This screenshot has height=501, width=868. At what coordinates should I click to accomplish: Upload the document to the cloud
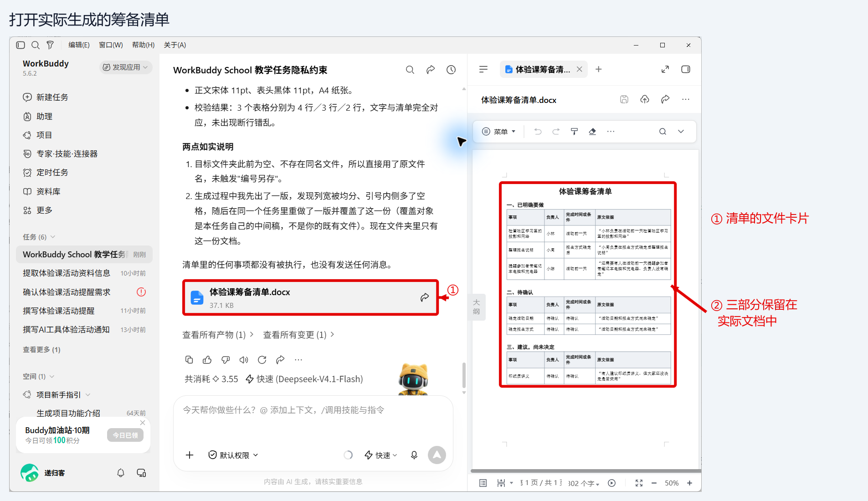point(645,99)
